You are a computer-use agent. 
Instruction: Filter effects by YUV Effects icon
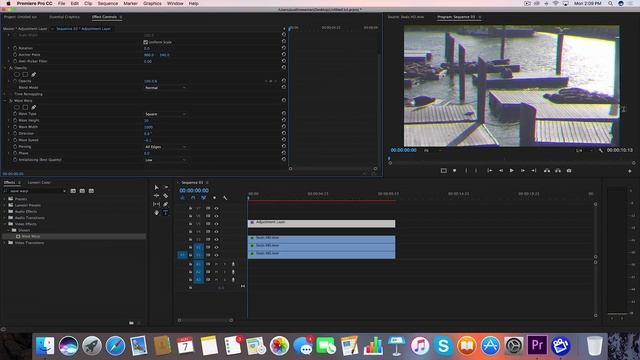point(91,191)
